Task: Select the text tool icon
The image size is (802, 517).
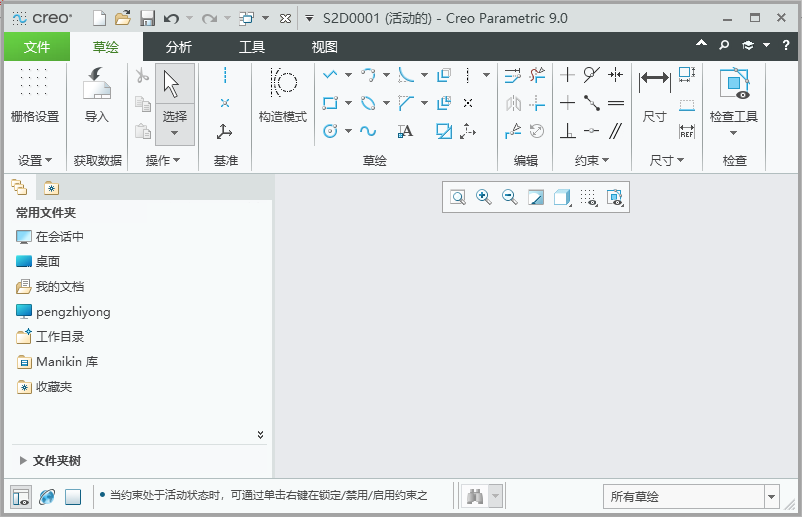Action: tap(405, 131)
